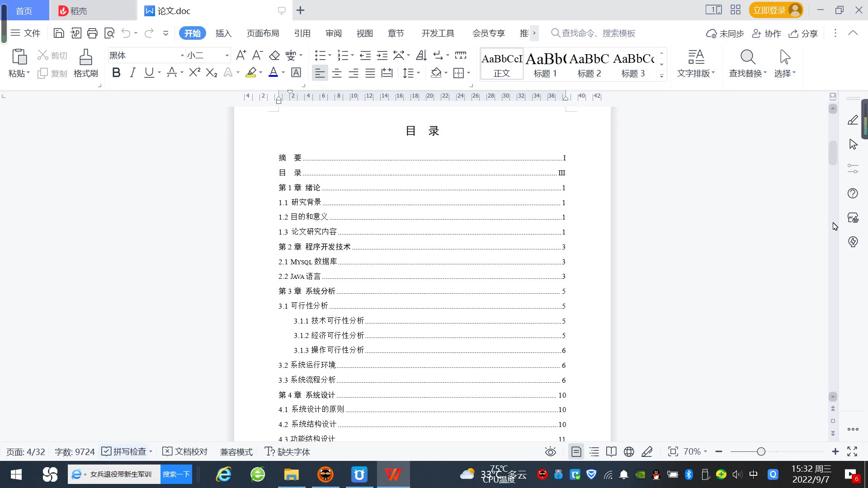Click the clear formatting eraser icon
868x488 pixels.
(x=274, y=56)
